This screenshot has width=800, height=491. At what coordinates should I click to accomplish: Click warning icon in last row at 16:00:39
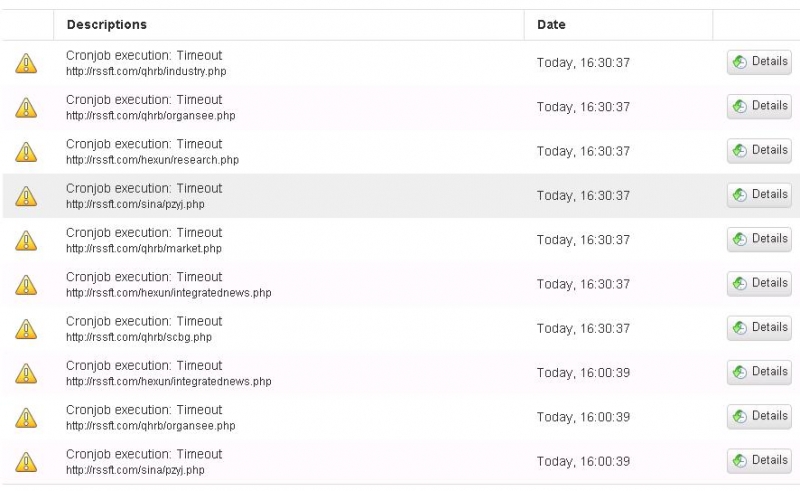coord(26,462)
